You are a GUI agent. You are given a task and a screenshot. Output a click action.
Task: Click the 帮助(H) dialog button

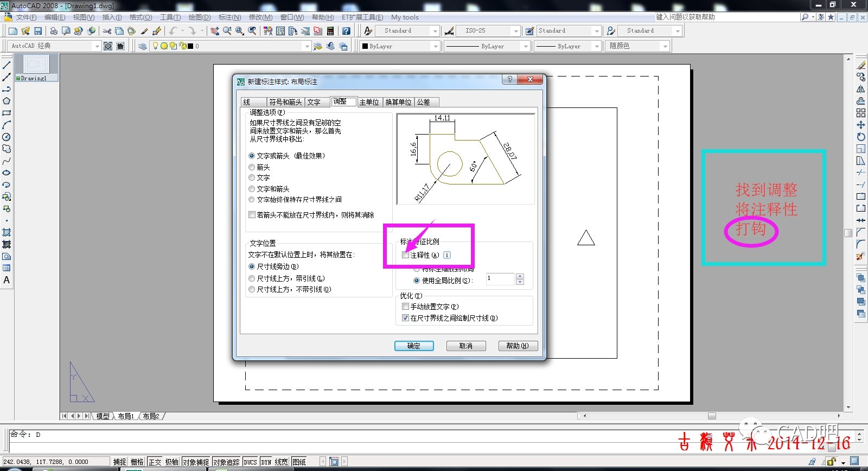point(518,346)
